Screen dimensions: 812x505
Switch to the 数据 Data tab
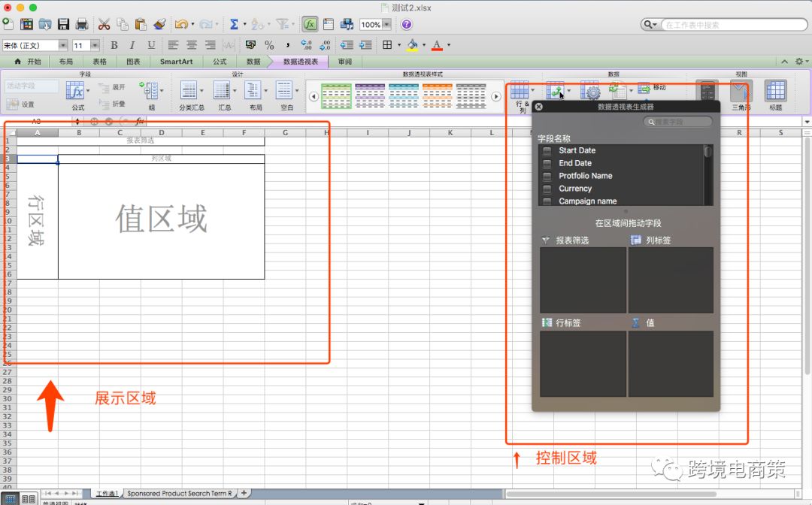coord(253,62)
